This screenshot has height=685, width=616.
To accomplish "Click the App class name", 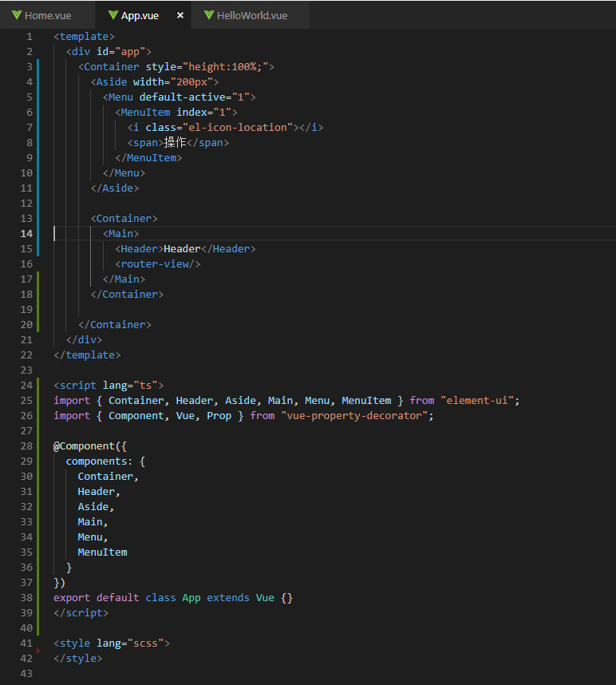I will click(x=192, y=598).
